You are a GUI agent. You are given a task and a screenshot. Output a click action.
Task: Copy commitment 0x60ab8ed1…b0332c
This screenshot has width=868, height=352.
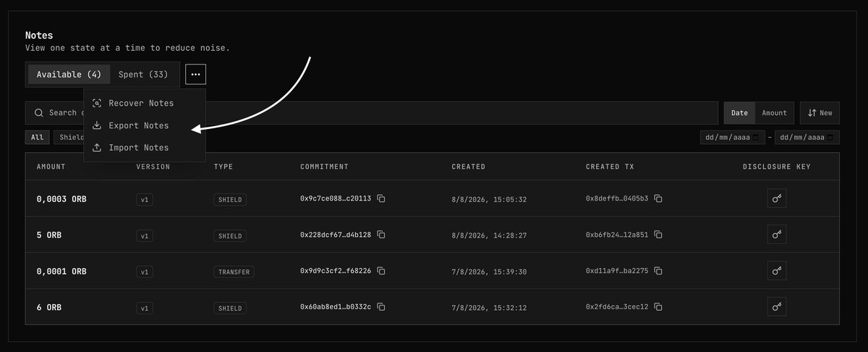(x=381, y=307)
